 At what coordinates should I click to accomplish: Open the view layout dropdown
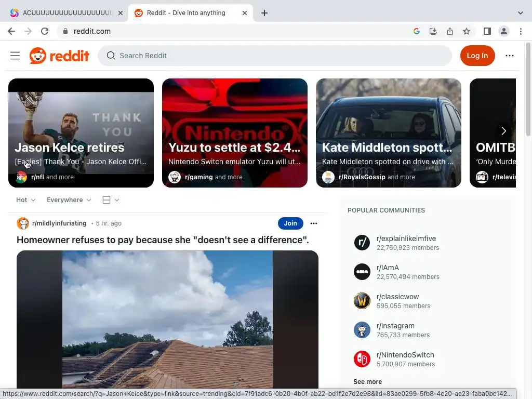(x=111, y=200)
